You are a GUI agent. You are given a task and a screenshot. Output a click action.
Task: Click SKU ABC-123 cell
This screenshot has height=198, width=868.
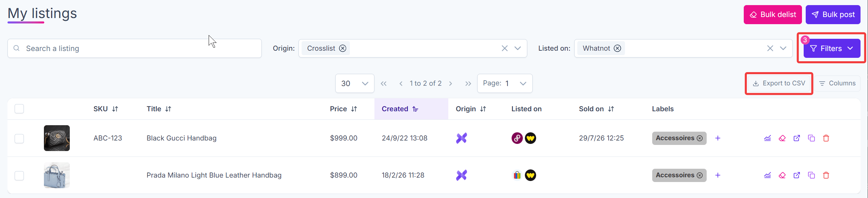(x=108, y=138)
